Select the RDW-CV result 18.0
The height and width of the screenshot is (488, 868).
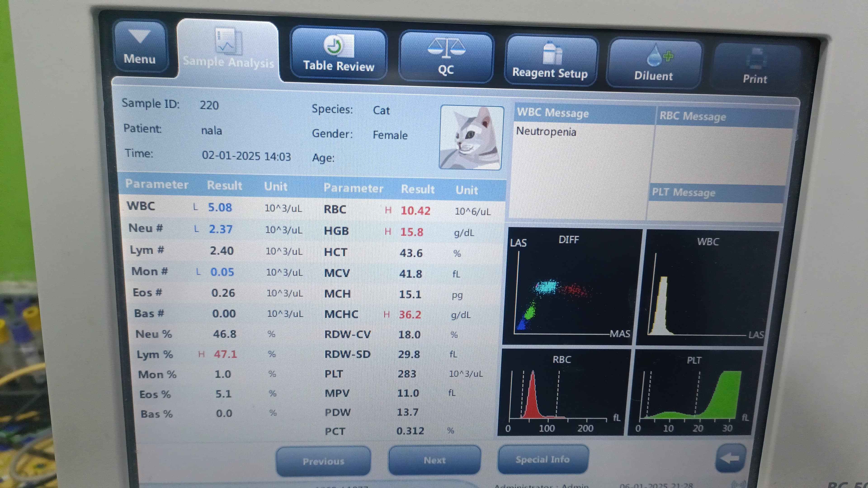[409, 335]
